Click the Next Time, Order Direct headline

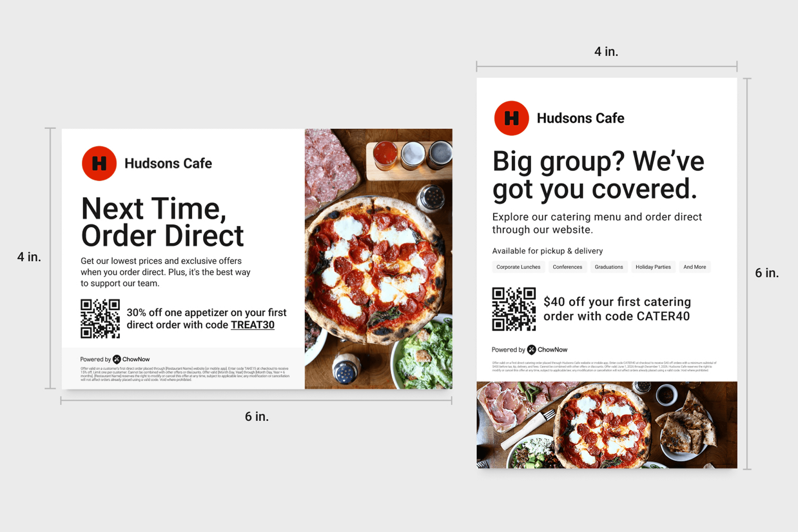pos(162,222)
